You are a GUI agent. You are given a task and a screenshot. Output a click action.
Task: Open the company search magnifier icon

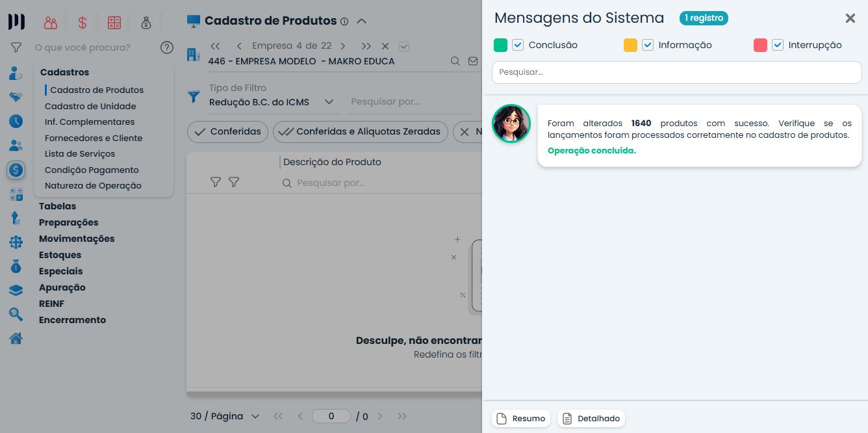click(x=454, y=60)
